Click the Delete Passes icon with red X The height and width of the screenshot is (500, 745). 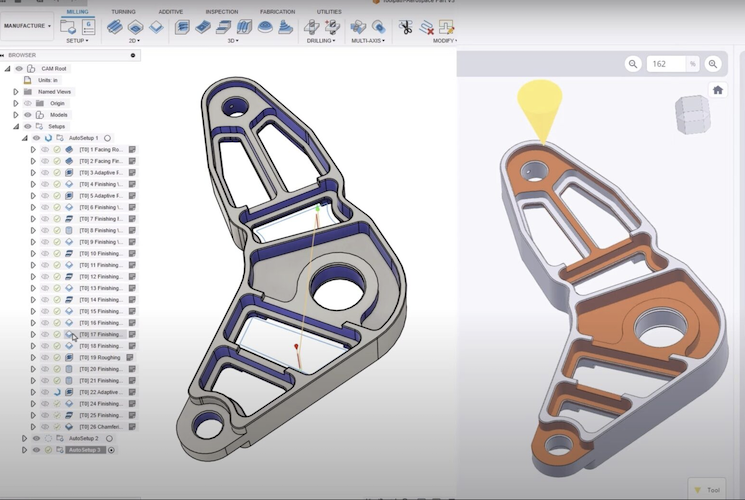tap(426, 27)
